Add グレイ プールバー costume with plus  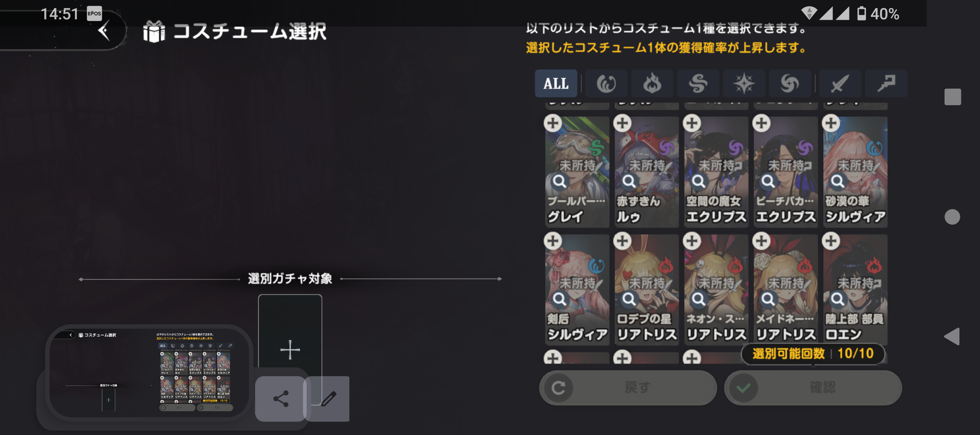pos(553,123)
